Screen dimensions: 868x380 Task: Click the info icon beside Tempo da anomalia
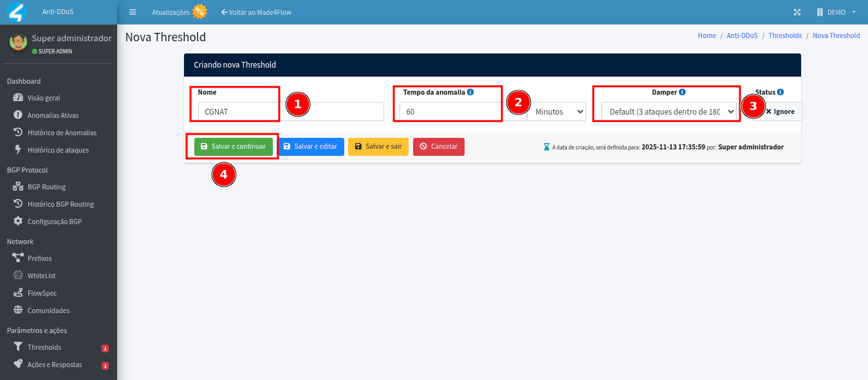click(x=470, y=92)
